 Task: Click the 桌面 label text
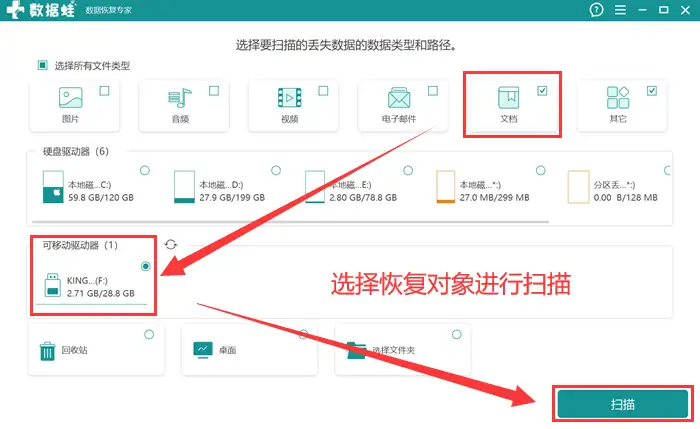[227, 350]
